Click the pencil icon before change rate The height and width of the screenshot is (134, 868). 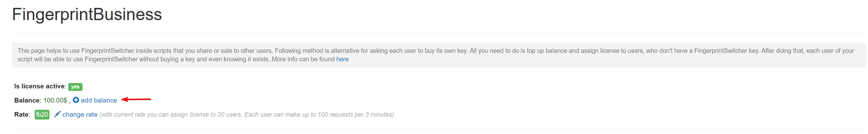pos(57,114)
